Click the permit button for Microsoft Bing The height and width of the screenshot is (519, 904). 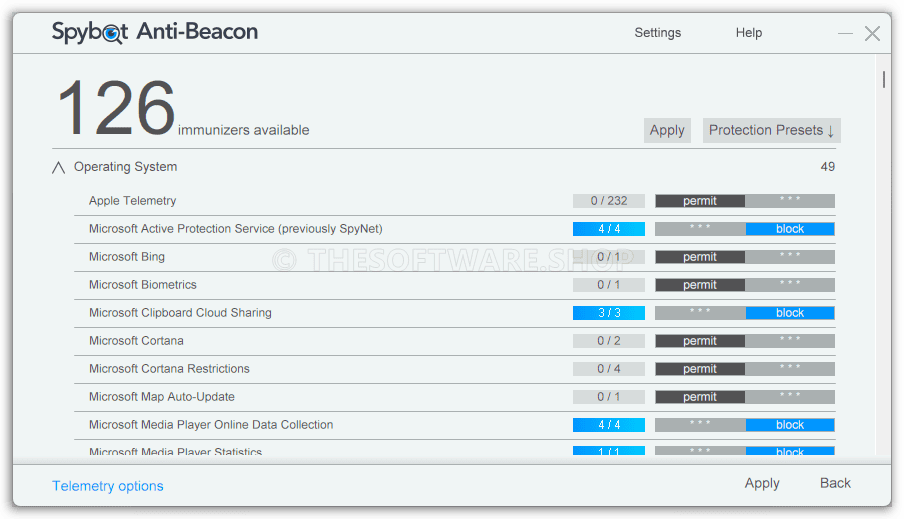click(700, 257)
